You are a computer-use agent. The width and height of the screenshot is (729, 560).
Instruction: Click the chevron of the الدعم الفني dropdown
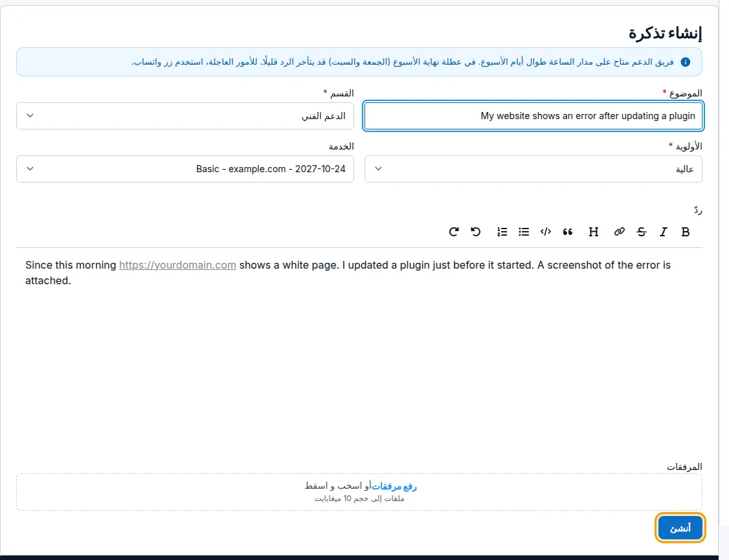(x=30, y=116)
